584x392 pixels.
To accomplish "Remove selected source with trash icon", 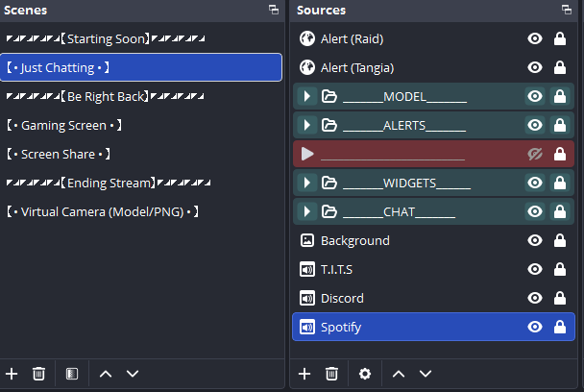I will pos(331,374).
